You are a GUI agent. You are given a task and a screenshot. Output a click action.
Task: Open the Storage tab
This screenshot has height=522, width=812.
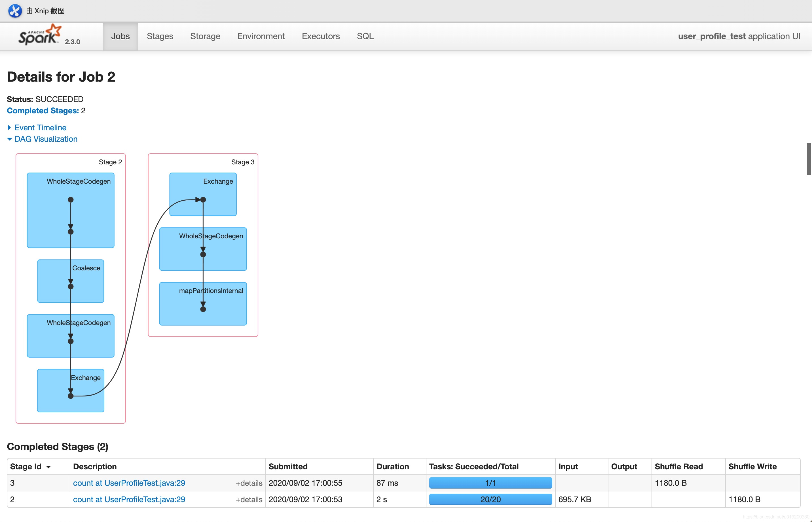pos(205,36)
